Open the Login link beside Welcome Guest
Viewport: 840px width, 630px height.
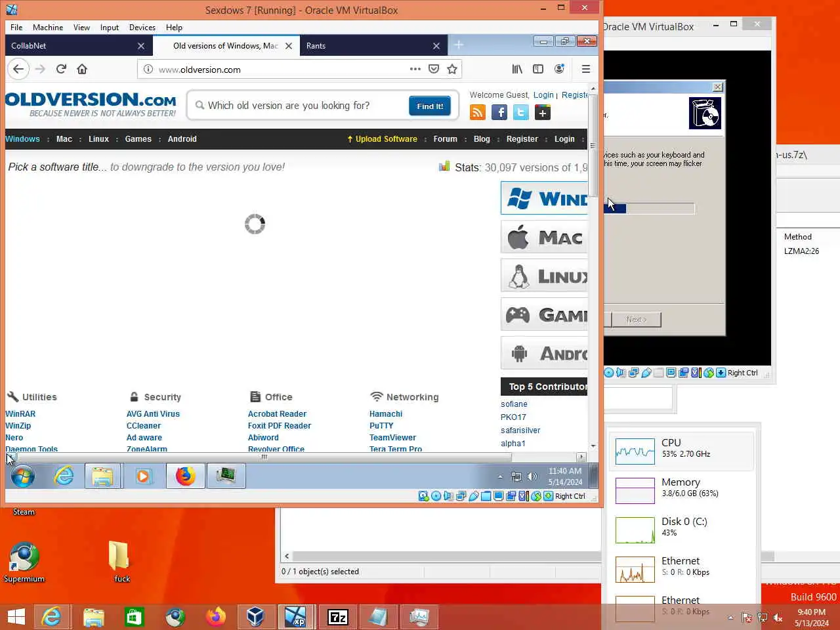[543, 95]
